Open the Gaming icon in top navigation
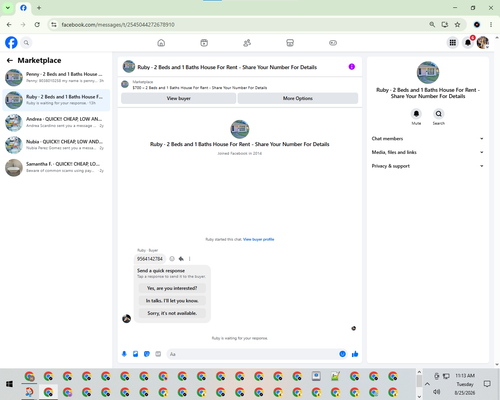Viewport: 500px width, 400px height. 333,43
